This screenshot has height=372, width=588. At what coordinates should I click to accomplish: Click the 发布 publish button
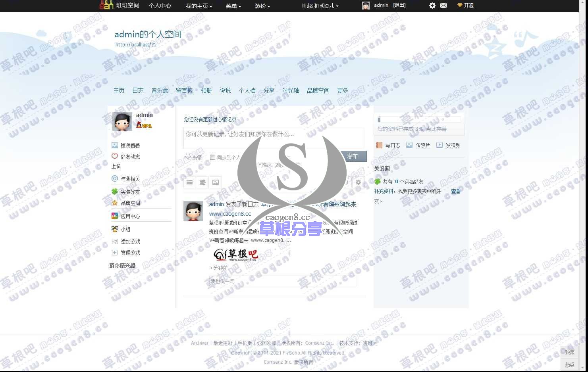point(353,156)
